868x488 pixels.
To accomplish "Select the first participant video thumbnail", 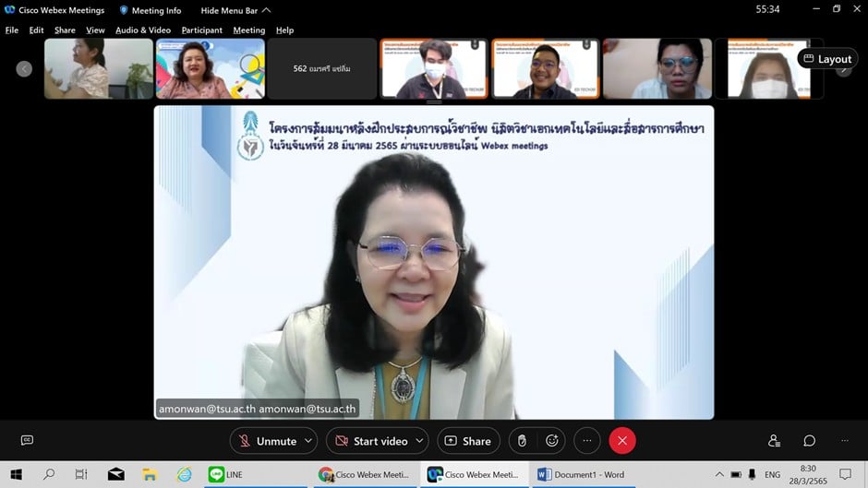I will coord(99,68).
